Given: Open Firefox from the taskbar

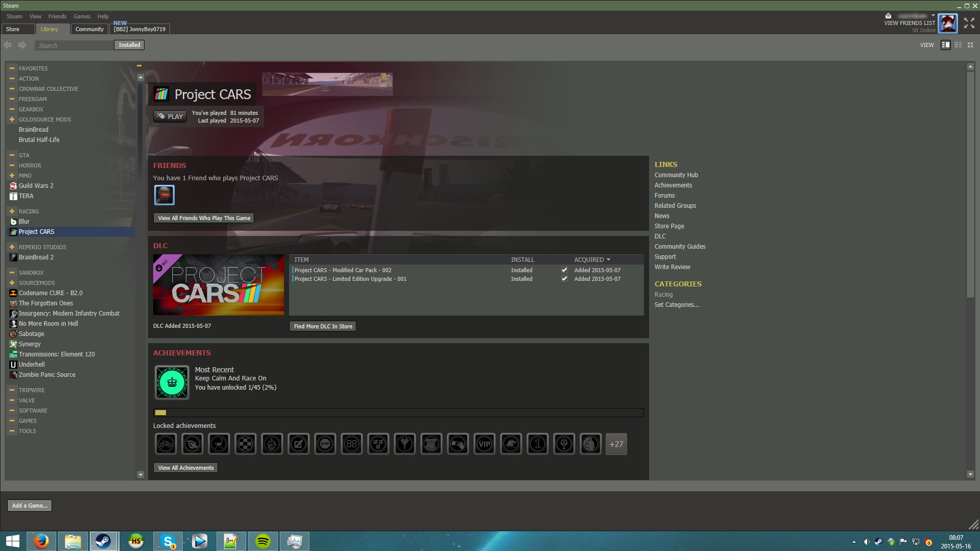Looking at the screenshot, I should [41, 541].
